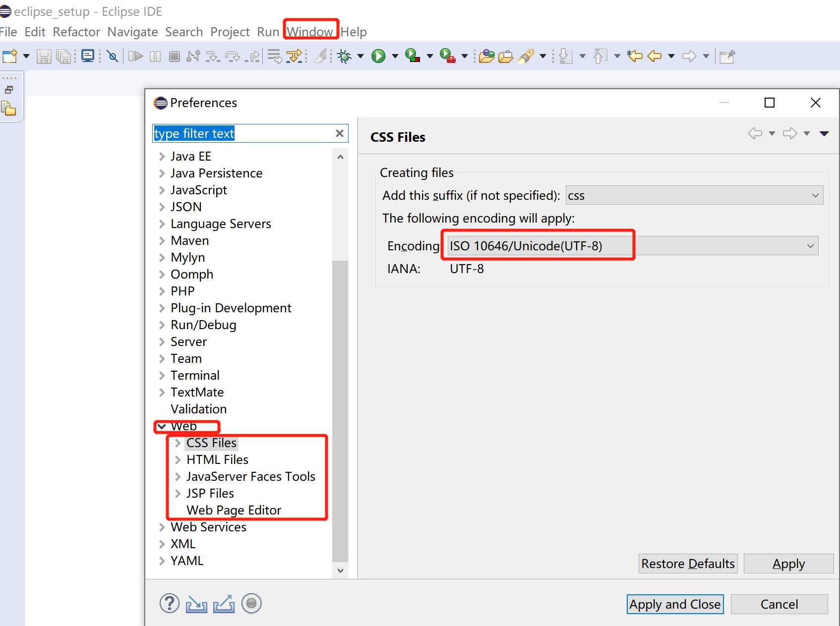
Task: Click the Apply button
Action: coord(788,564)
